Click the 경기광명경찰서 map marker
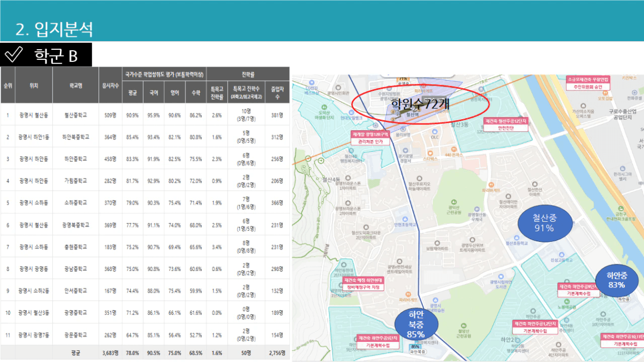644x362 pixels. pyautogui.click(x=405, y=156)
